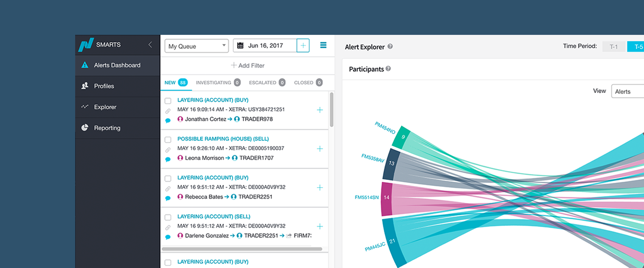Expand Leona Morrison alert with plus icon
Screen dimensions: 644x268
point(320,149)
